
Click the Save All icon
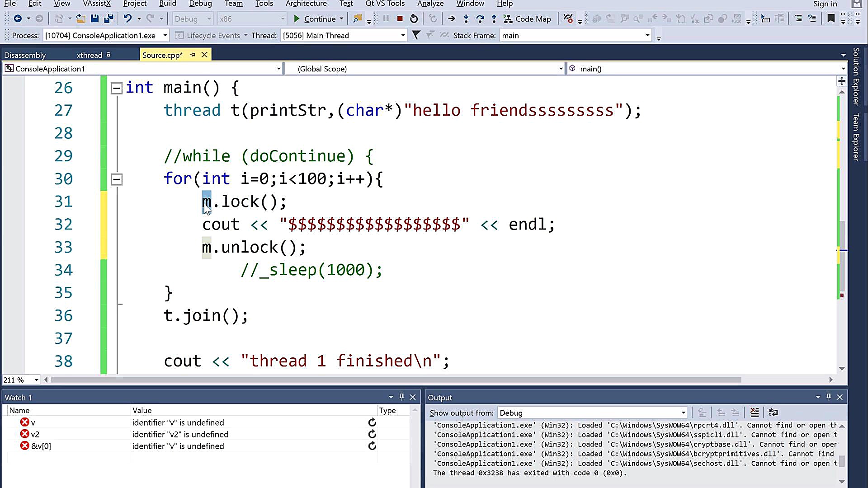(x=108, y=19)
